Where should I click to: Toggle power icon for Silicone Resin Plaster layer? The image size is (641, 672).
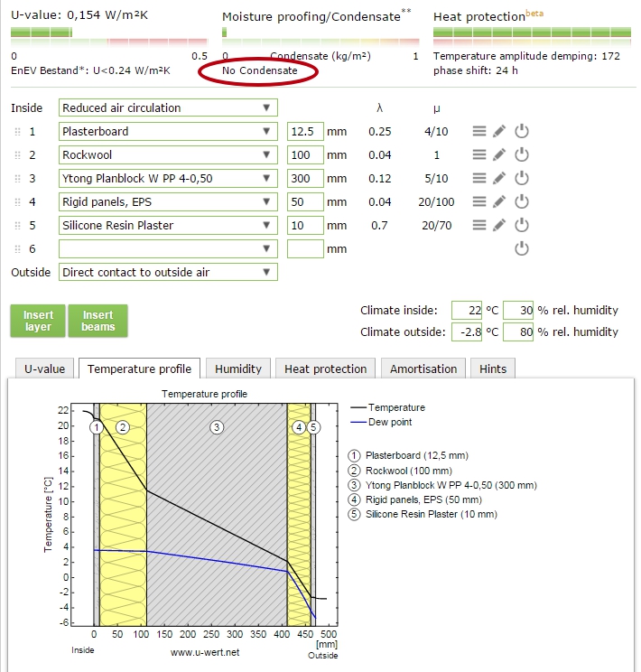click(522, 226)
